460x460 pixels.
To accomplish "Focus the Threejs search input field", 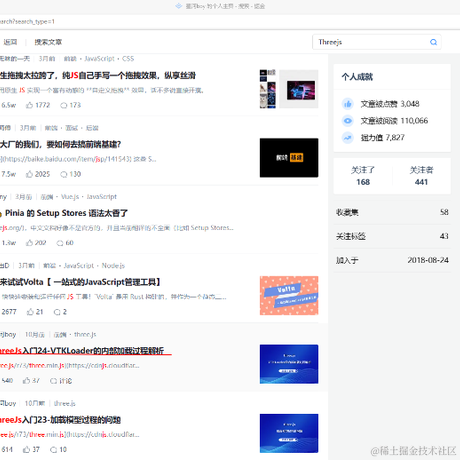I will pyautogui.click(x=377, y=42).
